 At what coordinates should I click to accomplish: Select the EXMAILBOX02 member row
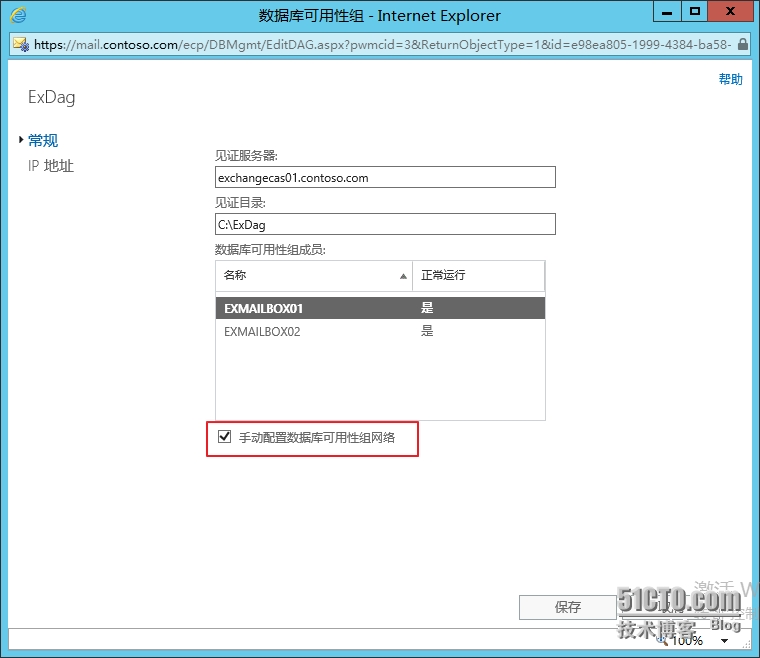[380, 331]
